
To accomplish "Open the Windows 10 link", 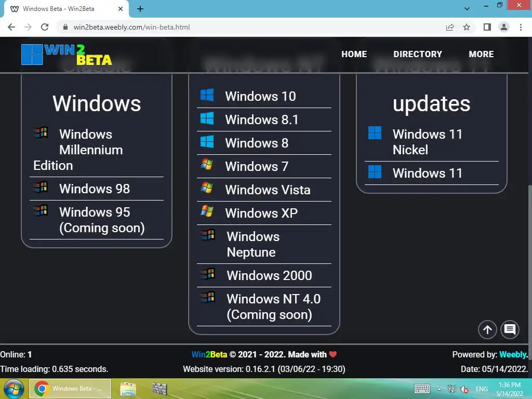I will (x=261, y=96).
